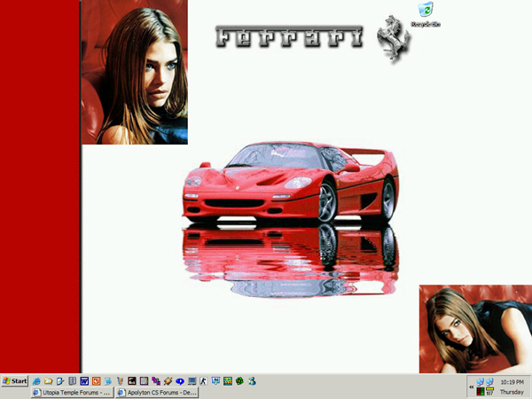Open network icon above red-green meter
Screen dimensions: 532x399
pyautogui.click(x=480, y=382)
